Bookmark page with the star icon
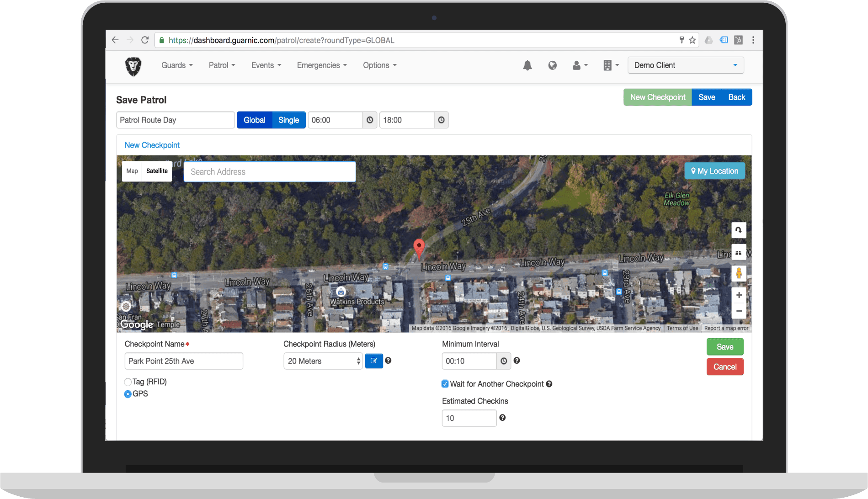 (x=692, y=40)
